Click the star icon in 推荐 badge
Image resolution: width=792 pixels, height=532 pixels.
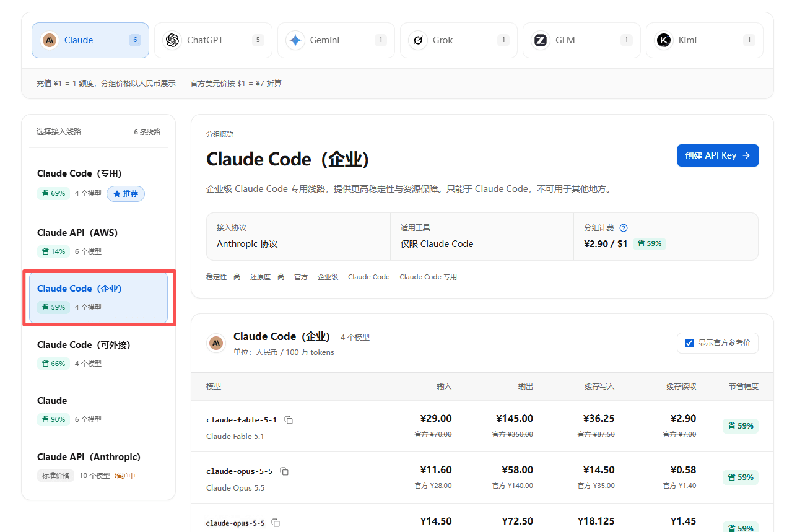[x=116, y=194]
